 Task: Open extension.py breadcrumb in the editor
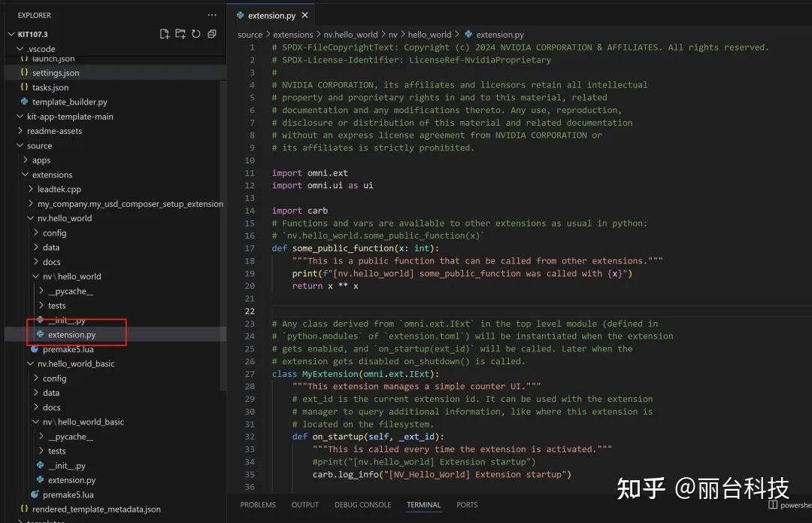click(500, 34)
